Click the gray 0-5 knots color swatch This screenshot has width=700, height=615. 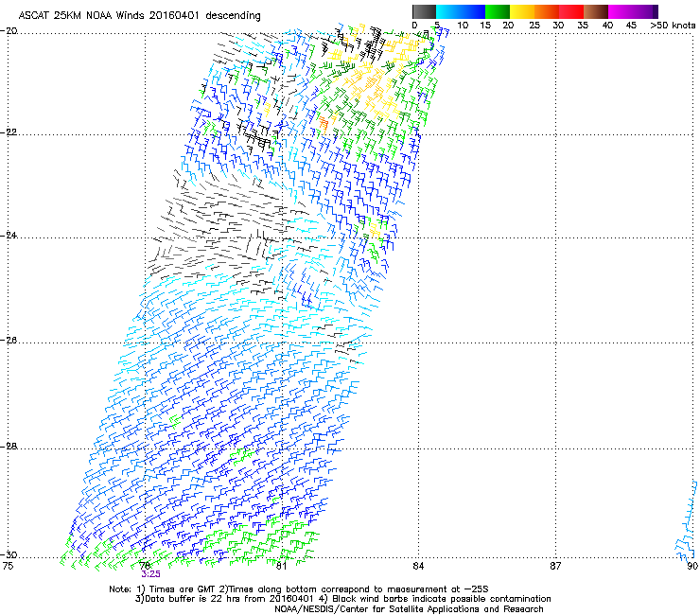(x=424, y=11)
